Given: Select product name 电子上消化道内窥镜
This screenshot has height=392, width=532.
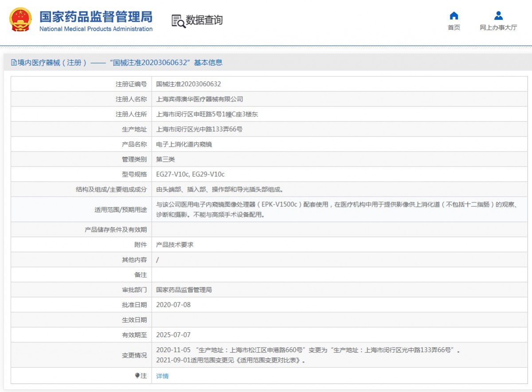Looking at the screenshot, I should [x=184, y=144].
